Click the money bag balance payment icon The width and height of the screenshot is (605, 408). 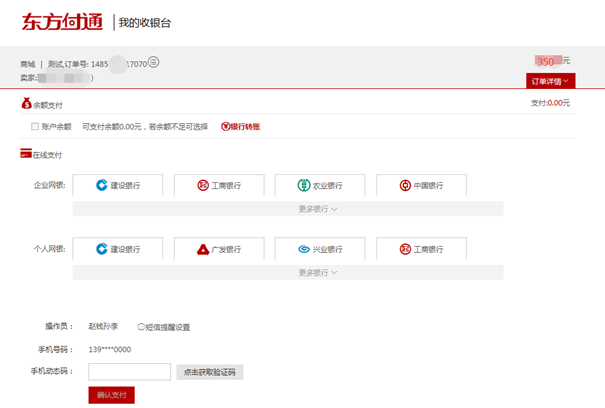26,103
